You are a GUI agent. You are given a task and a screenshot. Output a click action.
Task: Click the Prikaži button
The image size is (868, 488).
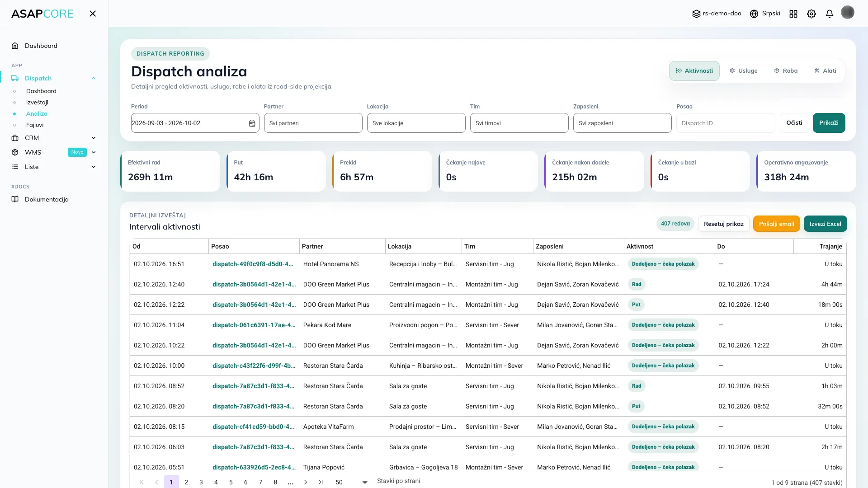[829, 123]
